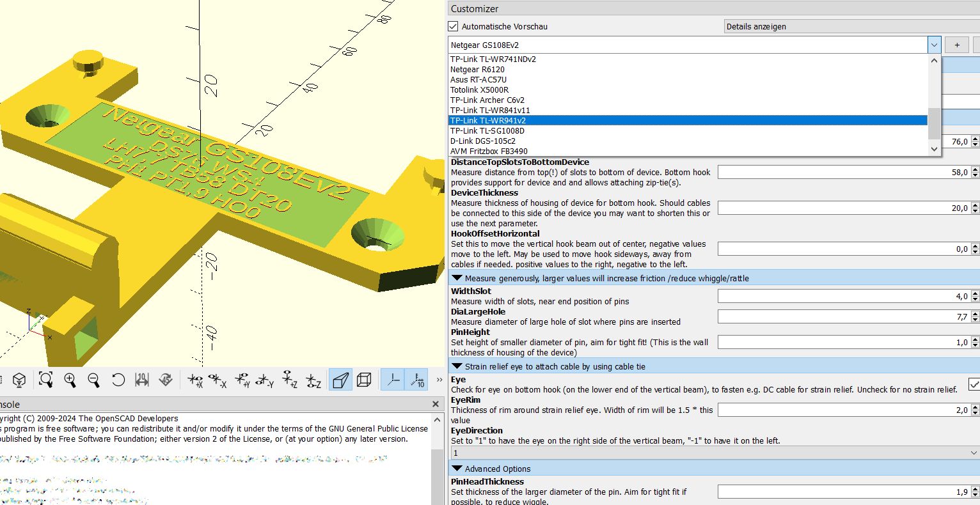Image resolution: width=980 pixels, height=505 pixels.
Task: Choose AVM Fritzbox FB3490 preset
Action: [x=489, y=151]
